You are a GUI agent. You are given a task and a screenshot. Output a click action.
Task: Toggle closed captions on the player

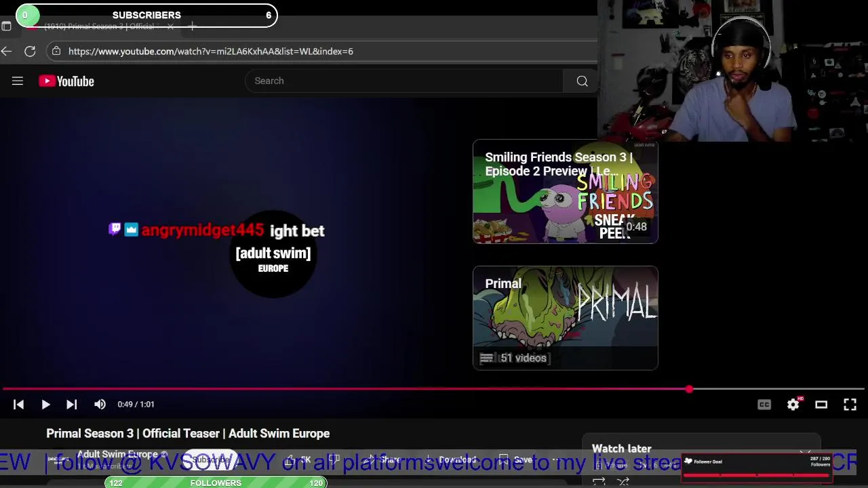pyautogui.click(x=764, y=405)
